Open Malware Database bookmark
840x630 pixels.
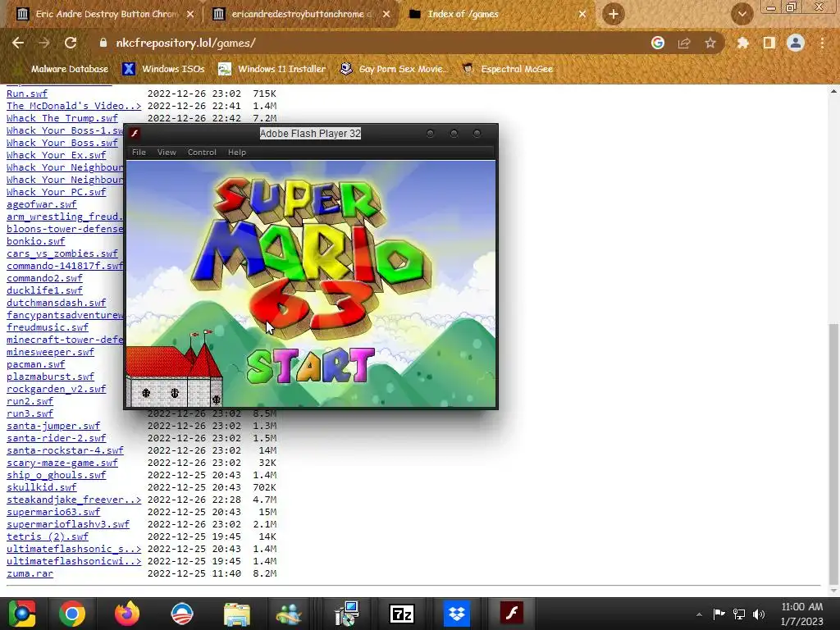(x=62, y=69)
